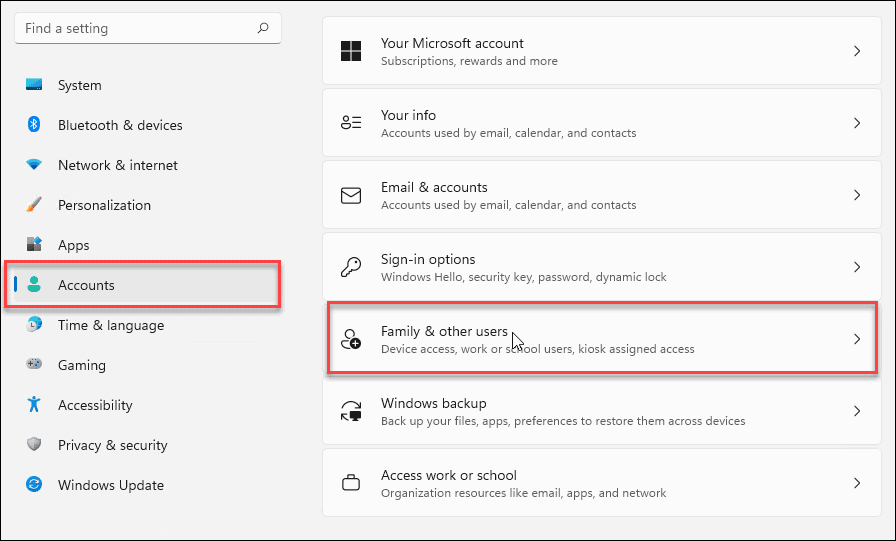Expand Access work or school chevron

pyautogui.click(x=856, y=483)
